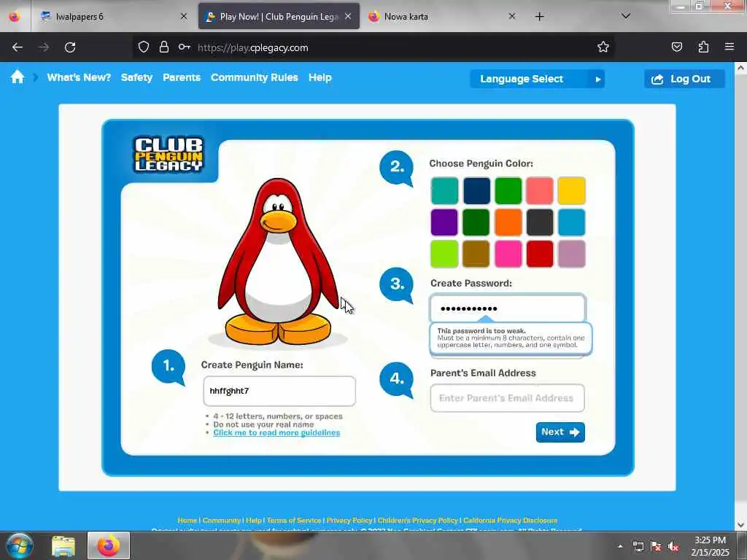Choose the light blue penguin color
Image resolution: width=747 pixels, height=560 pixels.
[x=572, y=222]
